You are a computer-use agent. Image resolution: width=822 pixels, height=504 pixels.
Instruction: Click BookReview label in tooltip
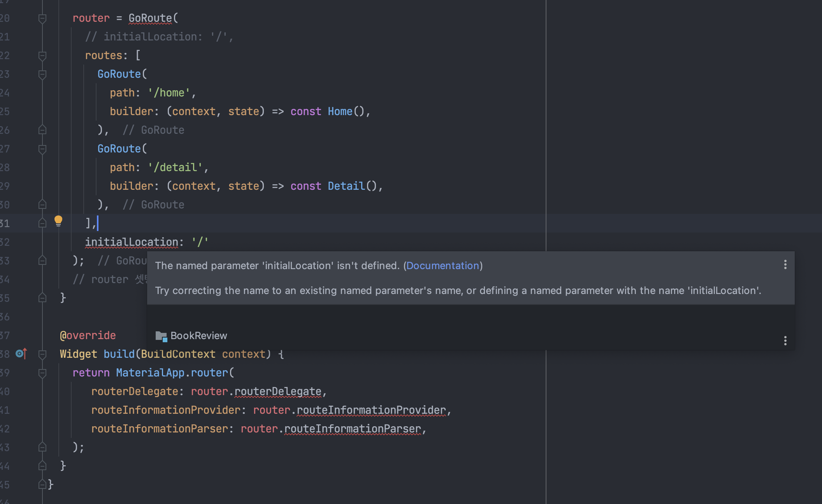198,336
